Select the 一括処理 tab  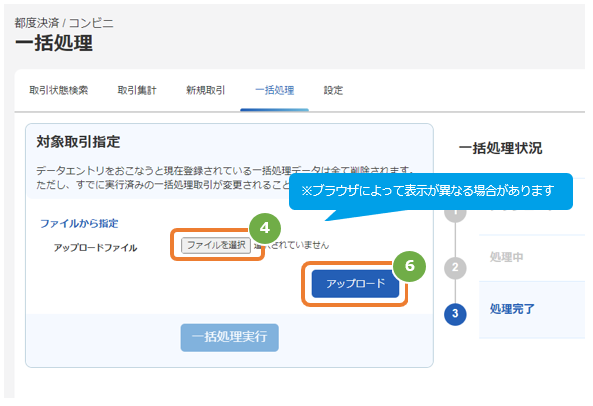coord(275,90)
